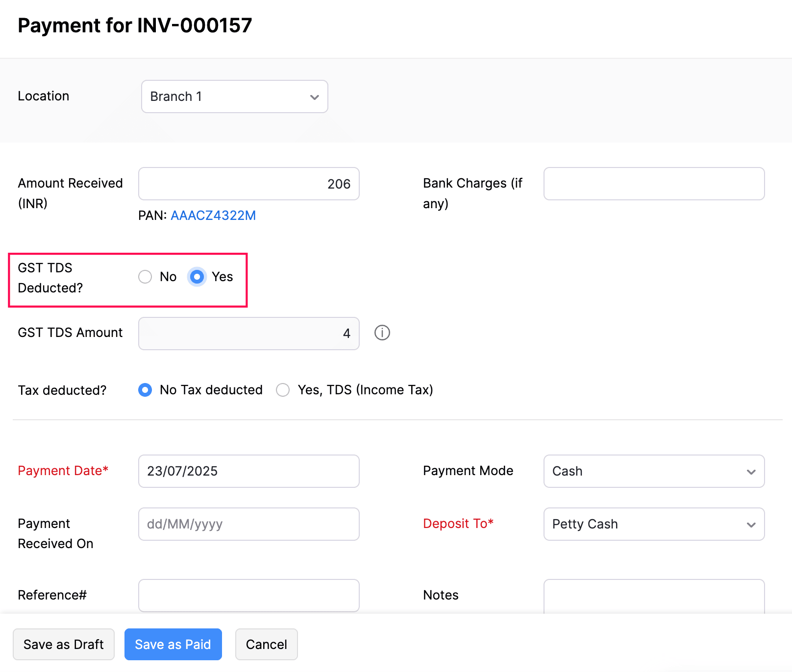Focus the Amount Received input field
The width and height of the screenshot is (792, 672).
(x=248, y=184)
